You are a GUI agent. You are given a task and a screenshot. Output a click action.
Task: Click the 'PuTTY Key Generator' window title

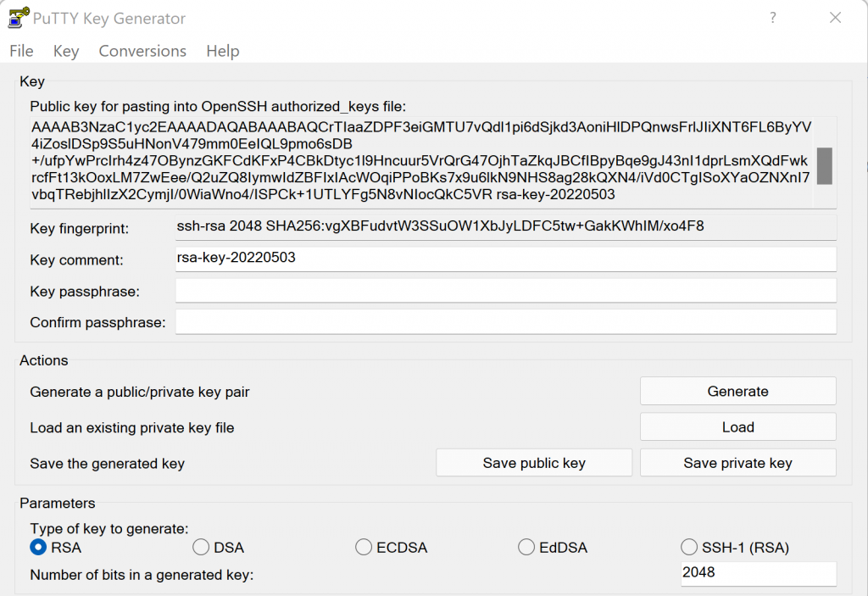[109, 19]
